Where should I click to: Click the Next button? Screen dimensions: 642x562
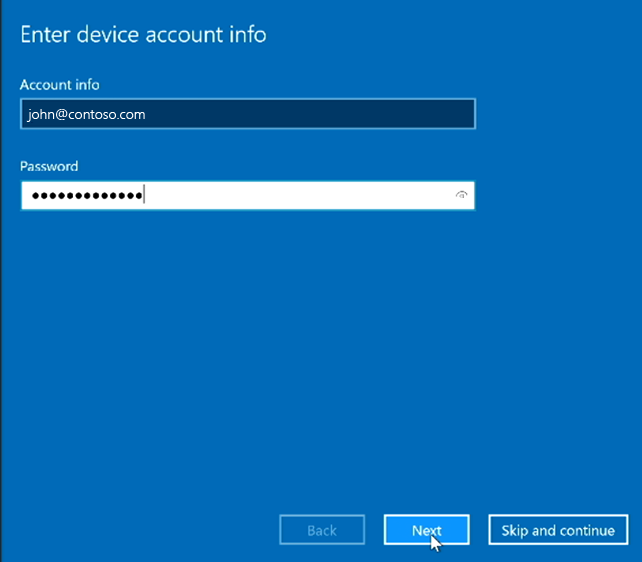pos(427,530)
